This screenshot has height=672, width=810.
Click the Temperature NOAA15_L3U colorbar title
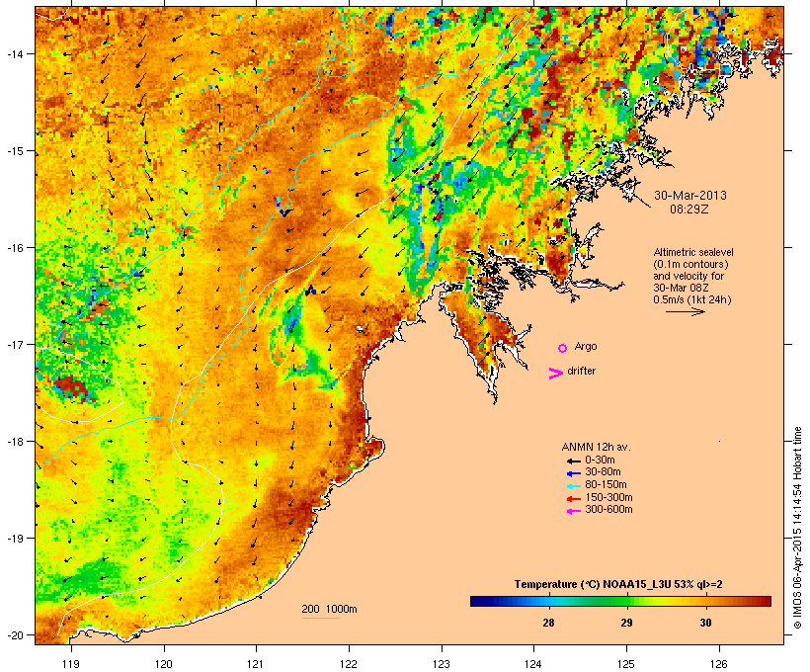pyautogui.click(x=618, y=585)
